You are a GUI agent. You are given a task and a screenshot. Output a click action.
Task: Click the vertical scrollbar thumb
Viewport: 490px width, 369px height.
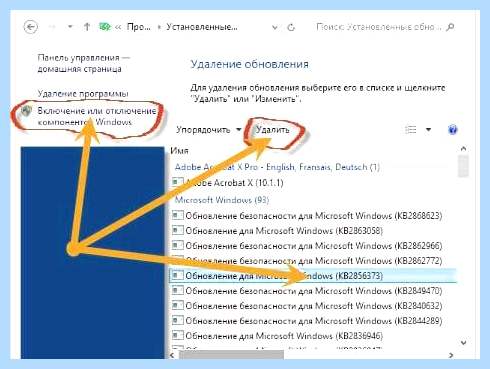point(463,166)
